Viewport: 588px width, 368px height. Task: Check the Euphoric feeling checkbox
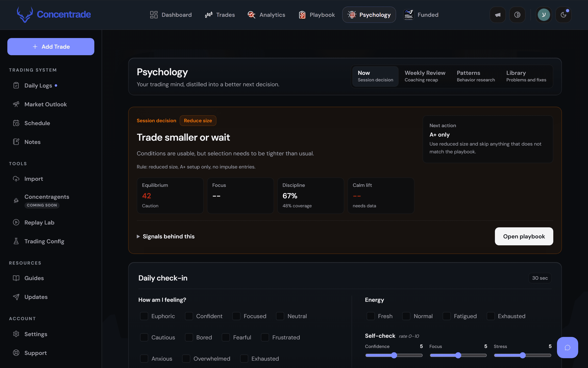click(x=144, y=316)
